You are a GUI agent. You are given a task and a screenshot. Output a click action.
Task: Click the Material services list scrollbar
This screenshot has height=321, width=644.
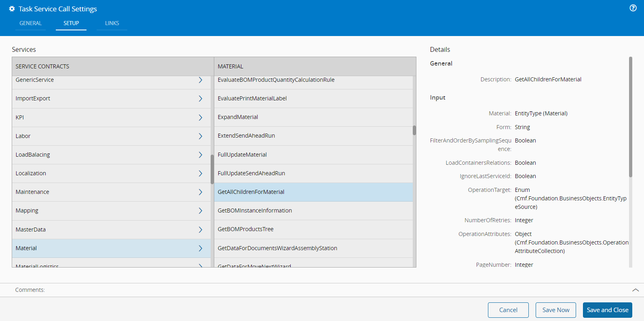coord(414,130)
